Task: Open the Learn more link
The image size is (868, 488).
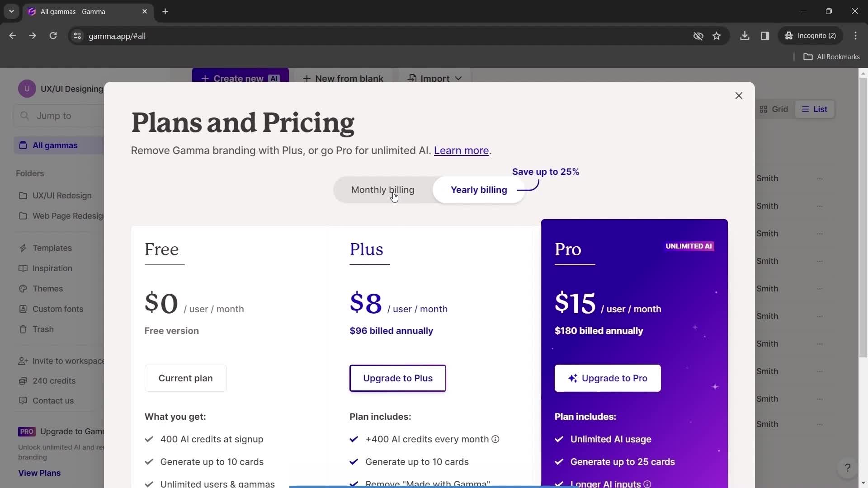Action: (x=461, y=150)
